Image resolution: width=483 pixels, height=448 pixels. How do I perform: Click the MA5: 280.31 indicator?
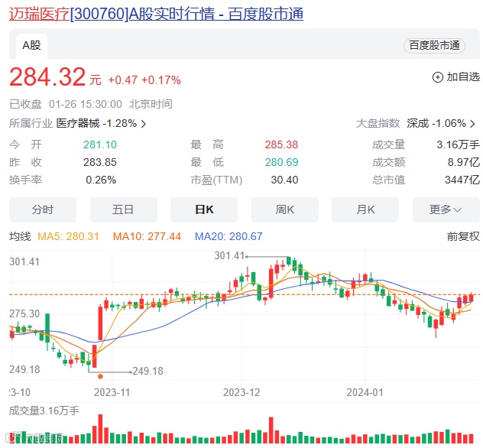point(68,236)
